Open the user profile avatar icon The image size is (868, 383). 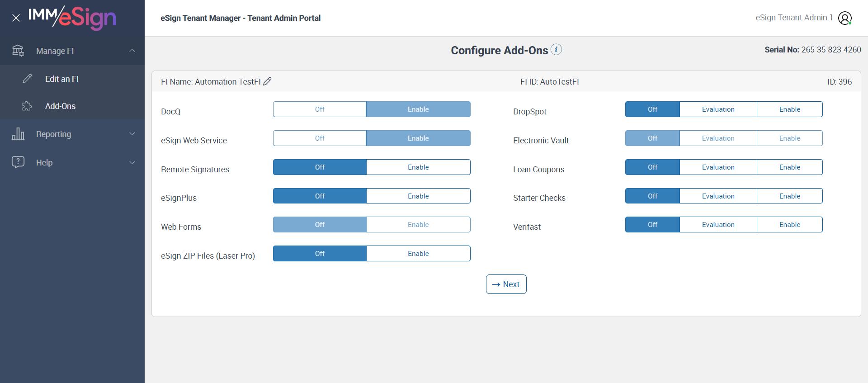[844, 18]
